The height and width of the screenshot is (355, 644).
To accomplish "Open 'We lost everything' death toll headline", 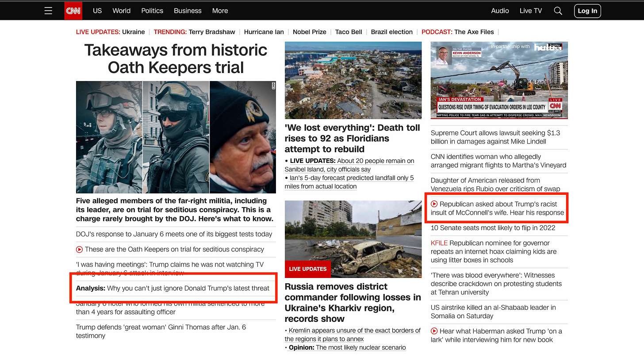I will 353,139.
